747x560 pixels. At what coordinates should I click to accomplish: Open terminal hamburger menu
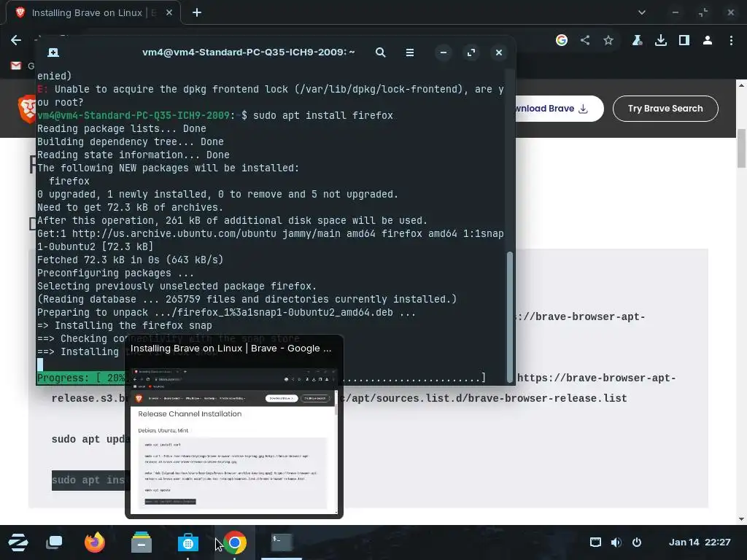click(x=410, y=52)
